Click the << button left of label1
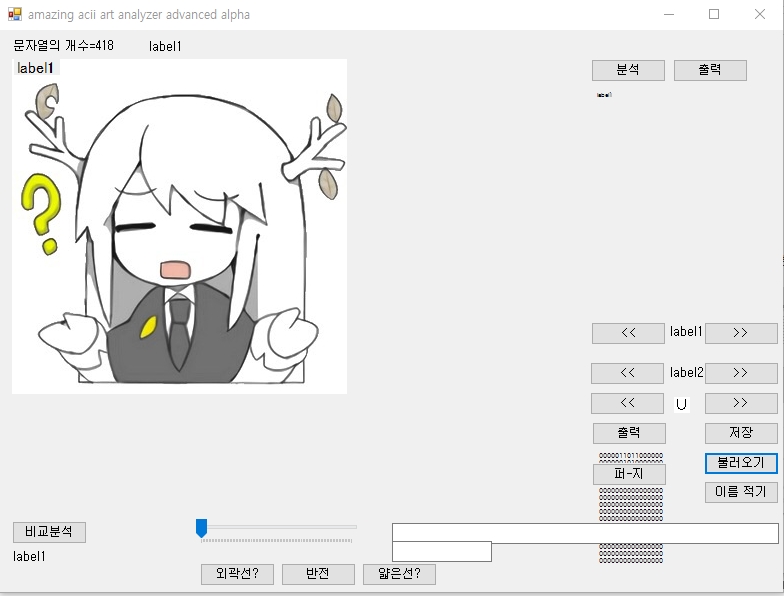Viewport: 784px width, 596px height. point(628,333)
